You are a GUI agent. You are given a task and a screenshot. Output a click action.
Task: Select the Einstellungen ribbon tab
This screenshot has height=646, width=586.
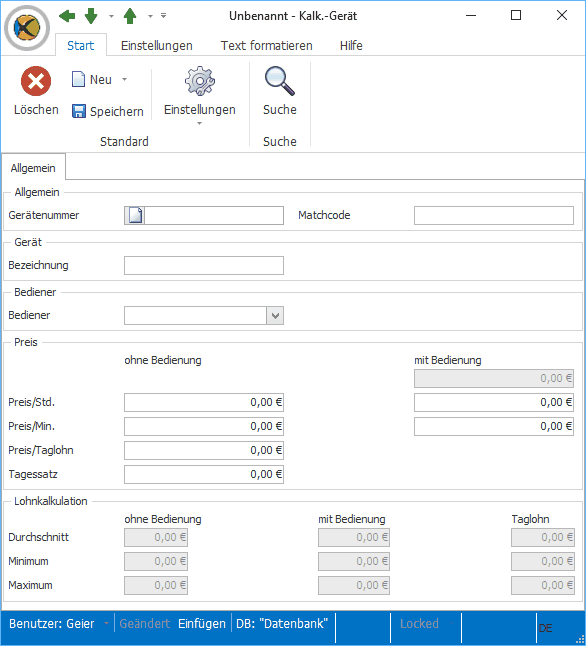pyautogui.click(x=157, y=45)
